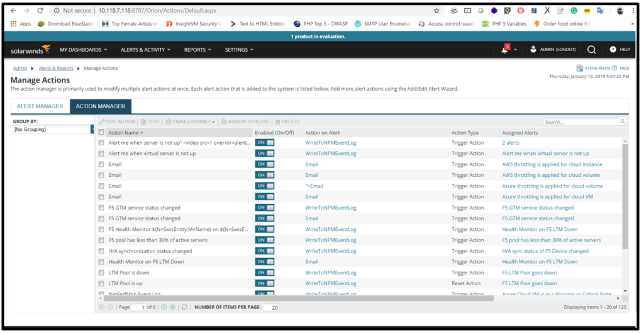
Task: Click the search magnifier in SolarWinds header
Action: [591, 50]
